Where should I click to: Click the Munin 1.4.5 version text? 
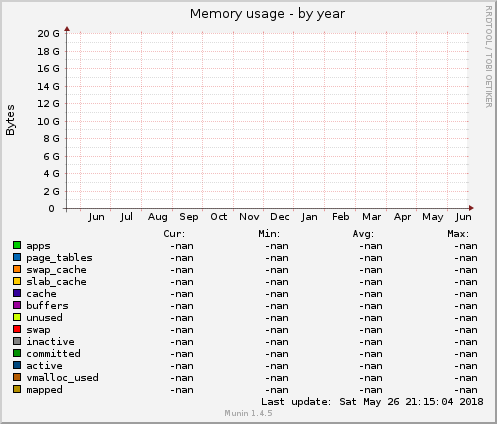coord(248,414)
